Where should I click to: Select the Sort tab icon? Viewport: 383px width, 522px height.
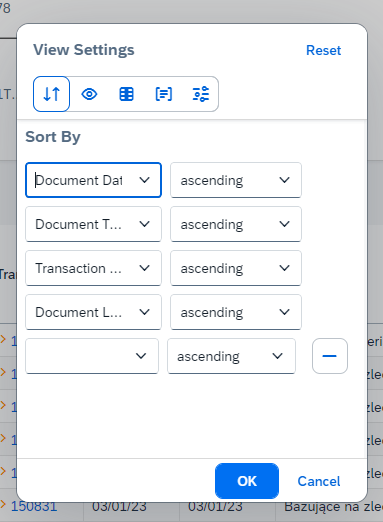pos(51,94)
